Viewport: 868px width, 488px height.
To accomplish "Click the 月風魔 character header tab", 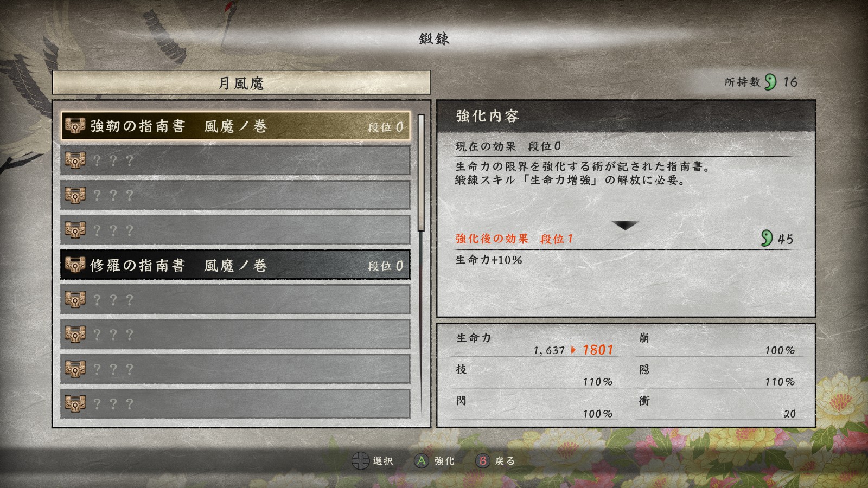I will point(241,82).
